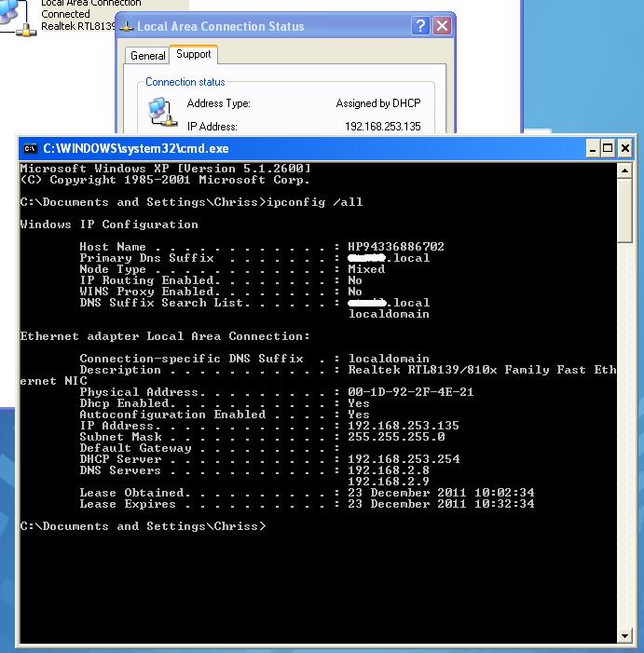Viewport: 644px width, 653px height.
Task: Open the cmd.exe title bar system icon
Action: tap(30, 149)
